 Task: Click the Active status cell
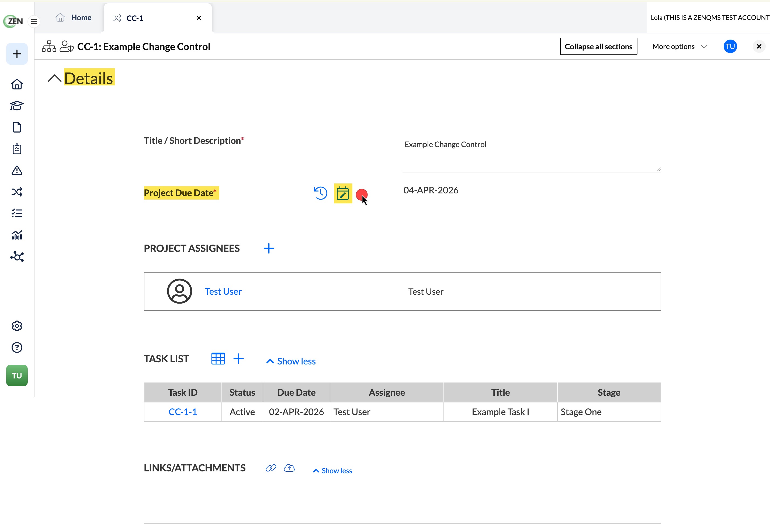pos(242,412)
